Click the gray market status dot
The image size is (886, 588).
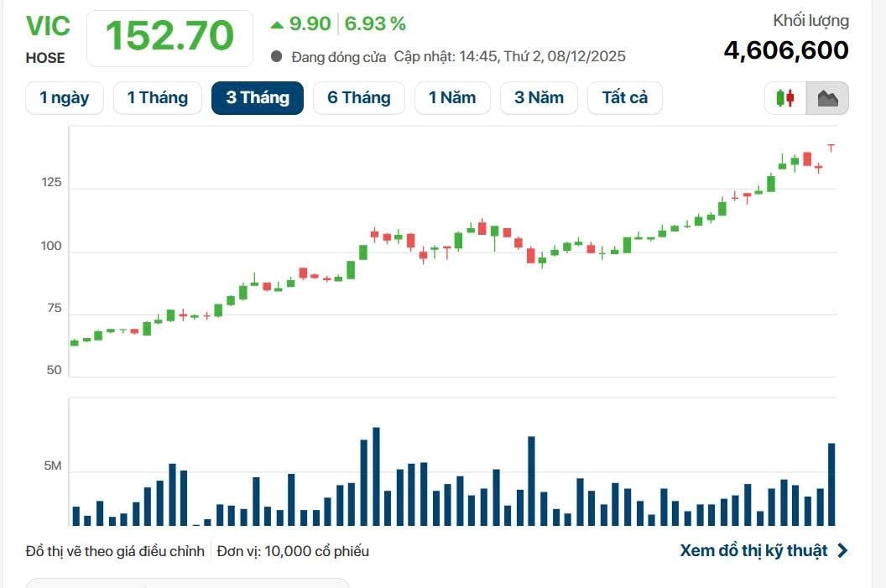pos(277,57)
